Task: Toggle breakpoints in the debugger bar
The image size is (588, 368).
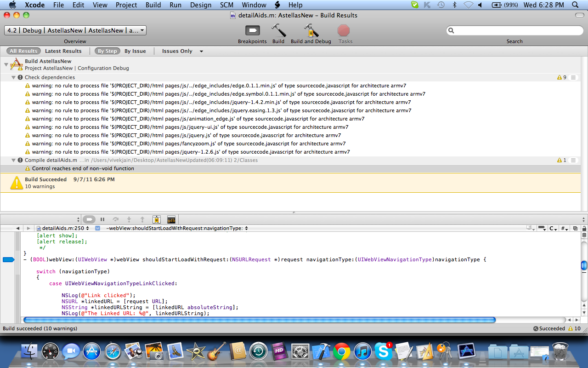Action: 89,219
